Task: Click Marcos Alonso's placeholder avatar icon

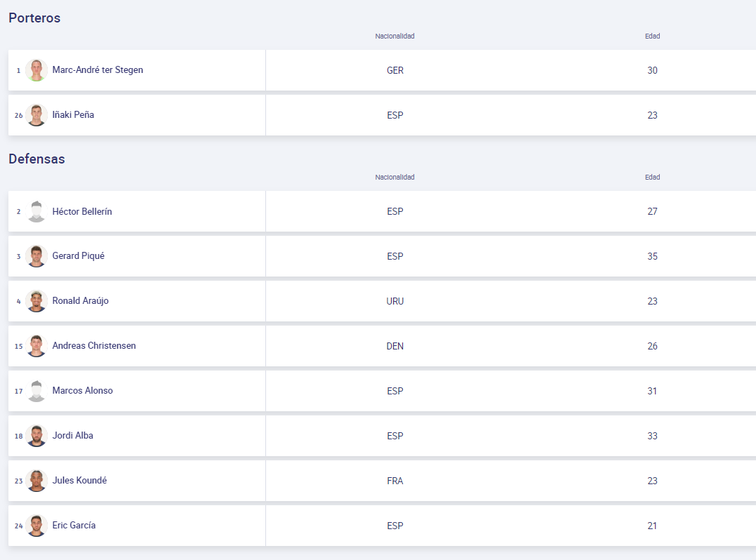Action: tap(37, 391)
